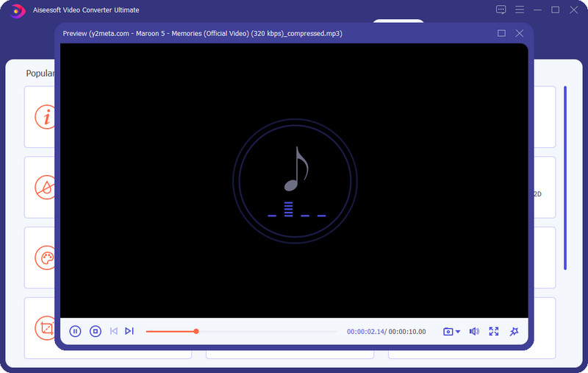The height and width of the screenshot is (373, 588).
Task: Open the Color Correction palette tool icon
Action: point(45,257)
